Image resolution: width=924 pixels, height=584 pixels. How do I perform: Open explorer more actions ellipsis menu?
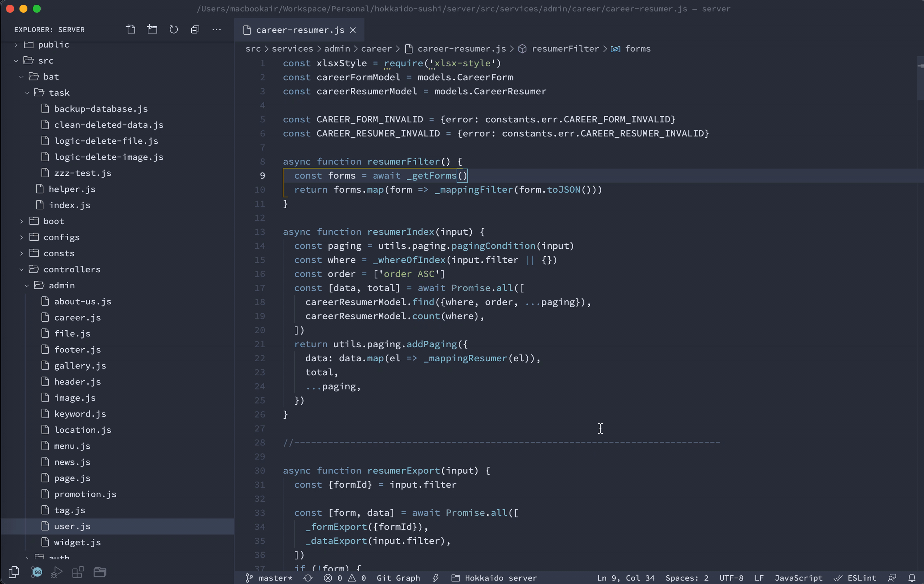[217, 30]
